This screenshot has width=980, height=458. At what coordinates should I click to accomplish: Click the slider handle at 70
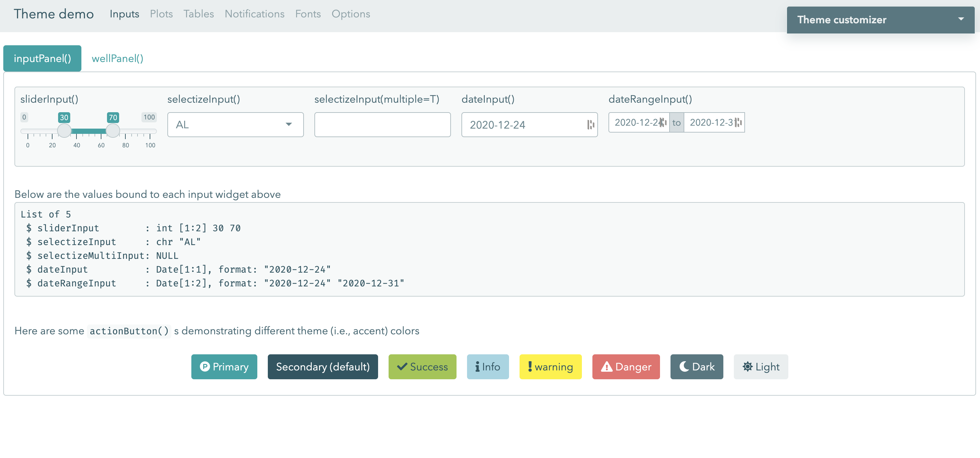pos(113,131)
